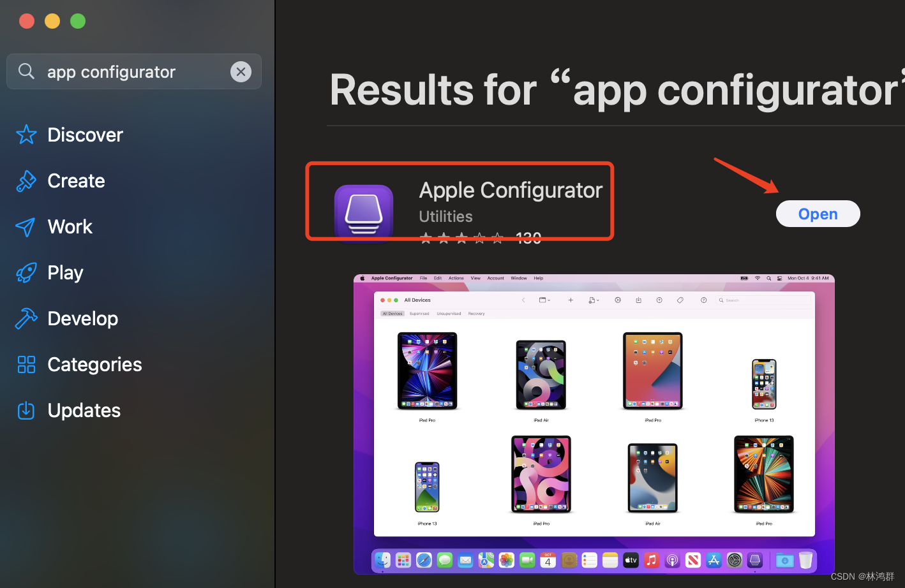The height and width of the screenshot is (588, 905).
Task: Click the Work paper plane icon
Action: tap(26, 227)
